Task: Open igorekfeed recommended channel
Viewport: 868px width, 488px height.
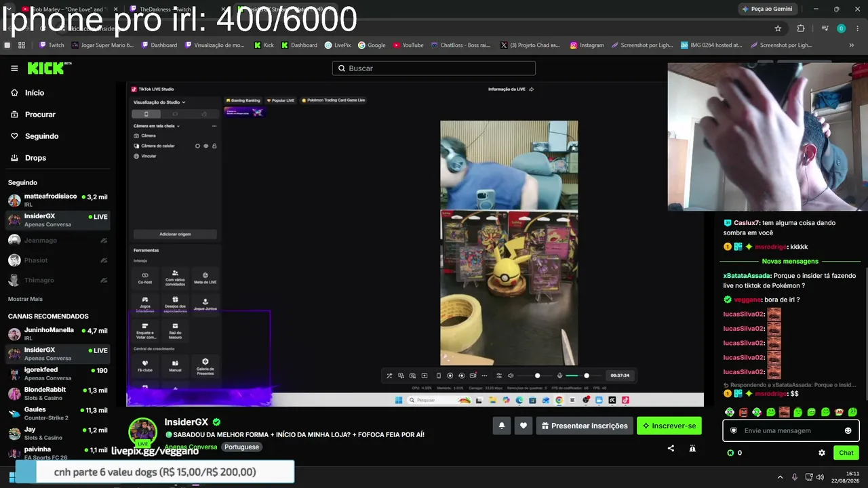Action: point(58,373)
